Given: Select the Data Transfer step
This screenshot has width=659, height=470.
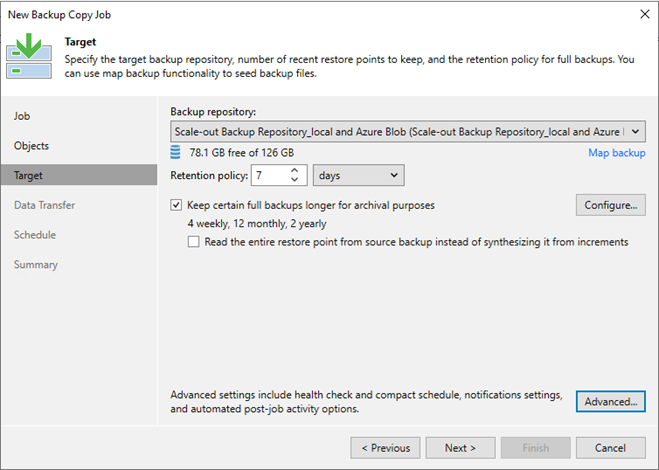Looking at the screenshot, I should (x=45, y=205).
